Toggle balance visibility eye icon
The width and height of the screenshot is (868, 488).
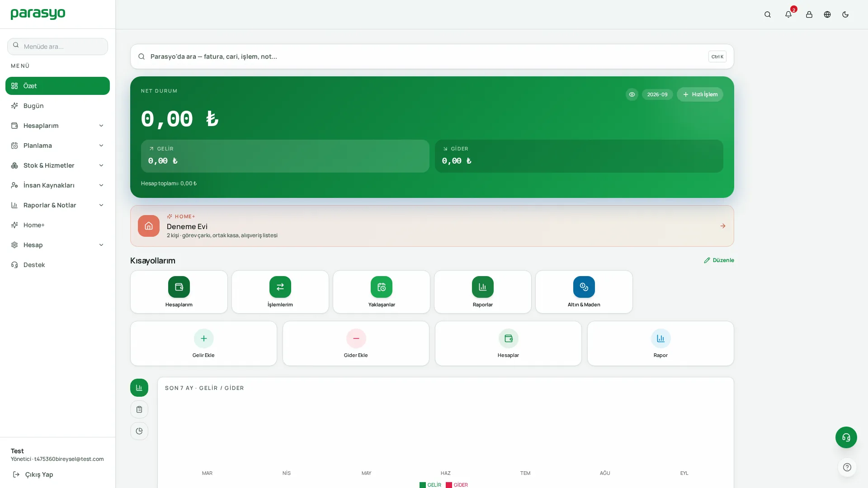[632, 94]
